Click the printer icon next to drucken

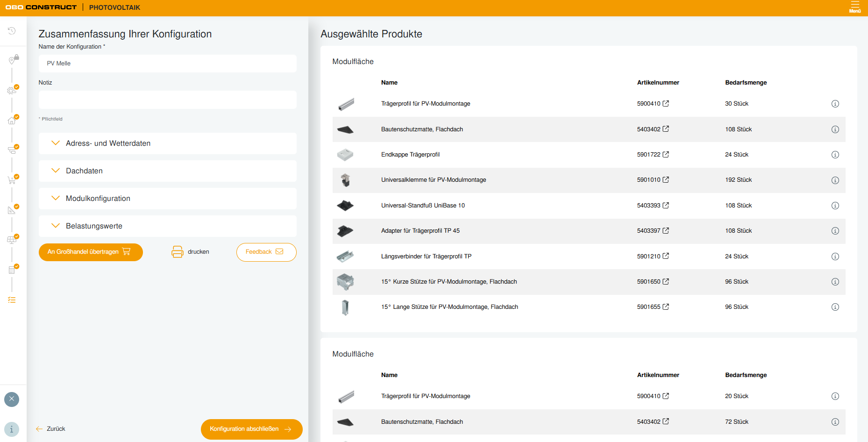[x=178, y=252]
